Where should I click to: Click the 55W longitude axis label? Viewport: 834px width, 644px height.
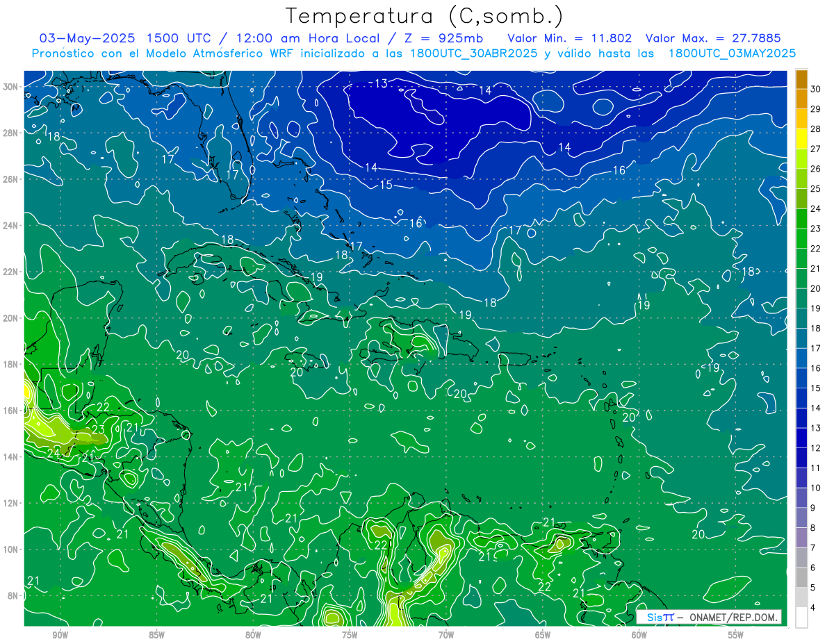[736, 635]
